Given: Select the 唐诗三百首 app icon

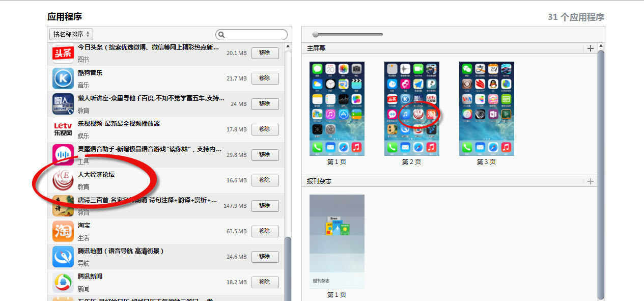Looking at the screenshot, I should coord(63,206).
